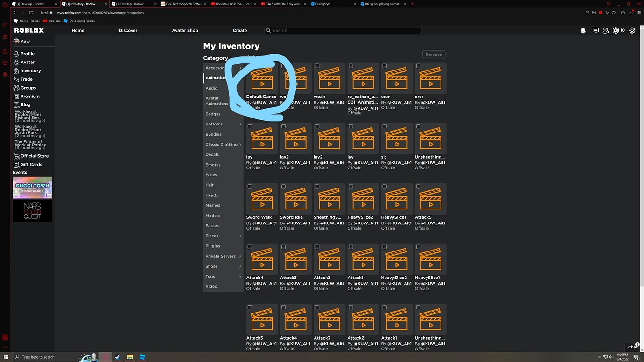This screenshot has height=362, width=644.
Task: Open the Premium sidebar icon
Action: [16, 96]
